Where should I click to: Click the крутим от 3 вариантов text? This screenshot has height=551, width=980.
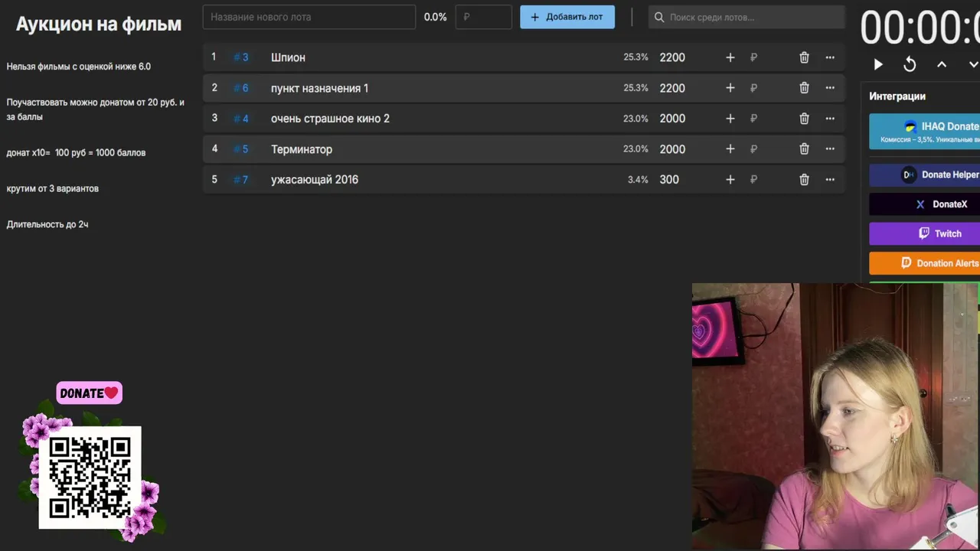(x=53, y=188)
